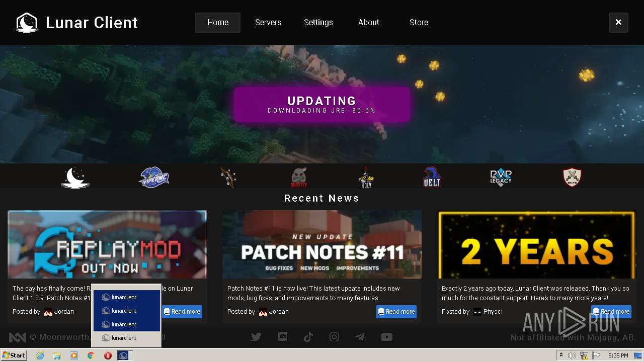
Task: Click the Show Desktop button
Action: (x=638, y=355)
